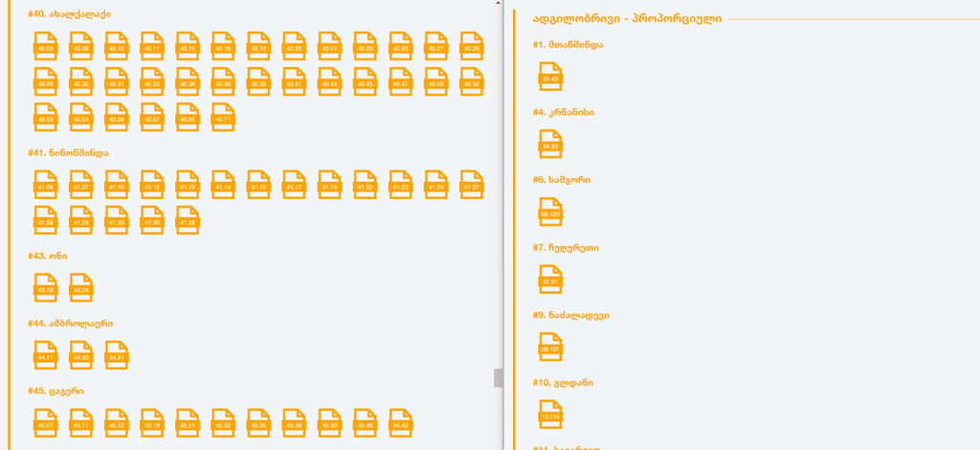980x450 pixels.
Task: Click document 44.31
Action: click(117, 355)
